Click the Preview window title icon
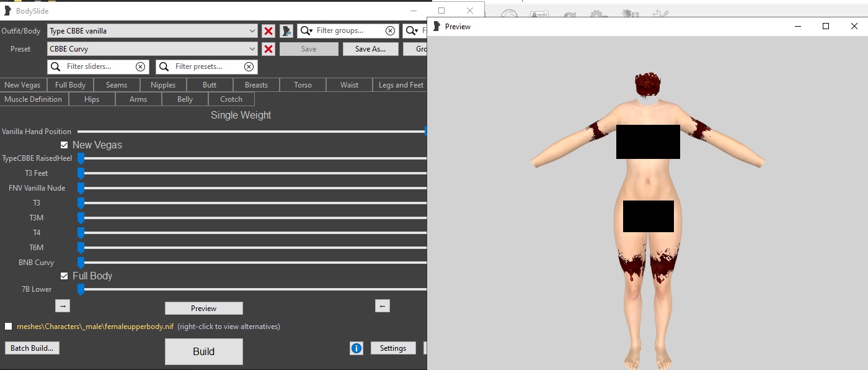This screenshot has width=868, height=370. click(436, 26)
